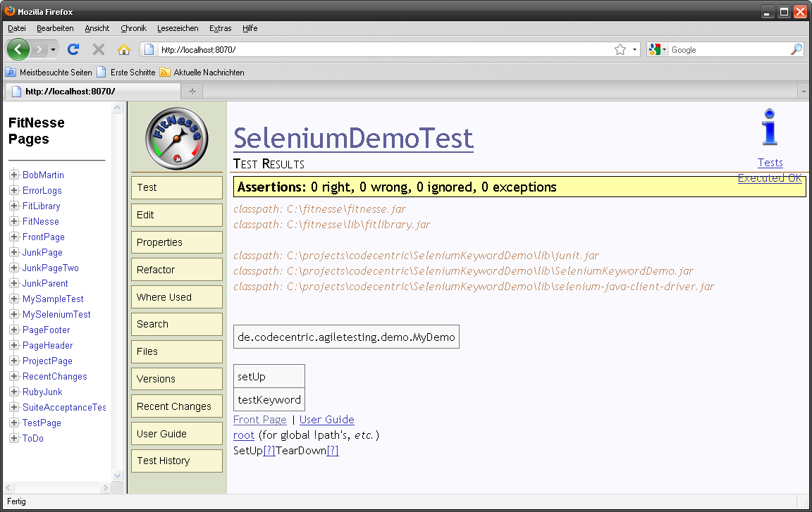Open the URL bar dropdown arrow
Image resolution: width=812 pixels, height=512 pixels.
634,49
